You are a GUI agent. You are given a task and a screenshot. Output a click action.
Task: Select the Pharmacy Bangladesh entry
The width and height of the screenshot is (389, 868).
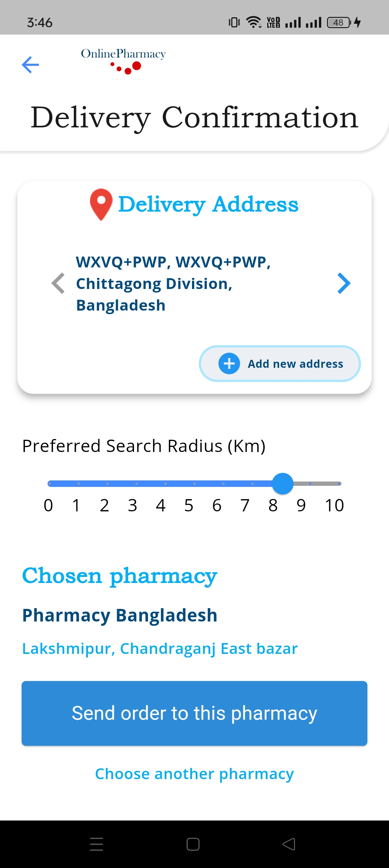(119, 615)
